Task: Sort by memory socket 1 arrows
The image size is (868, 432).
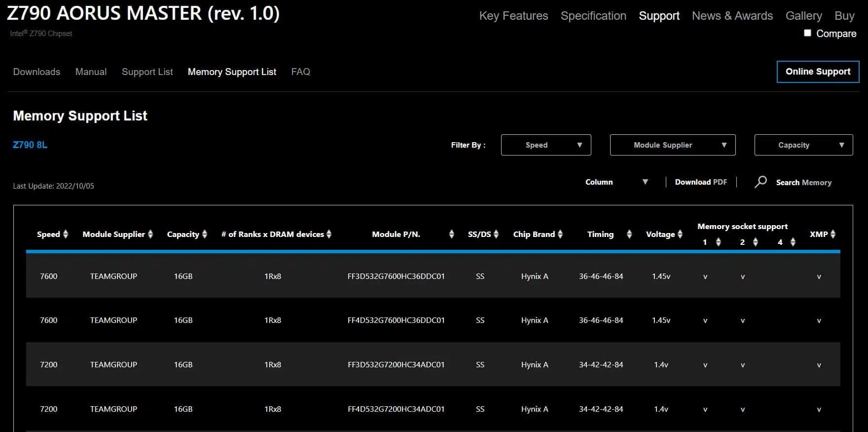Action: coord(719,242)
